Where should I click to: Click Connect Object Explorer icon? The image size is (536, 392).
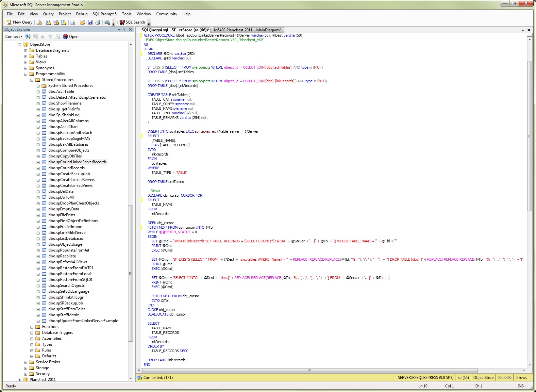(x=28, y=37)
